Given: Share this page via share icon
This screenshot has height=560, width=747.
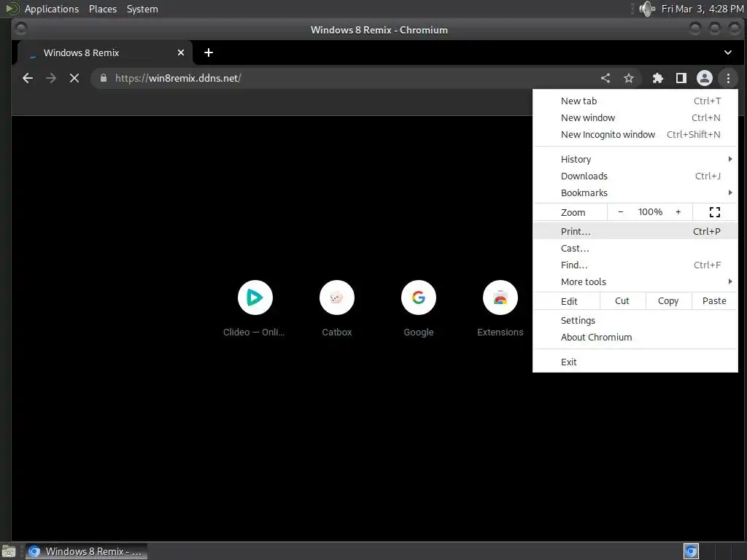Looking at the screenshot, I should coord(605,78).
